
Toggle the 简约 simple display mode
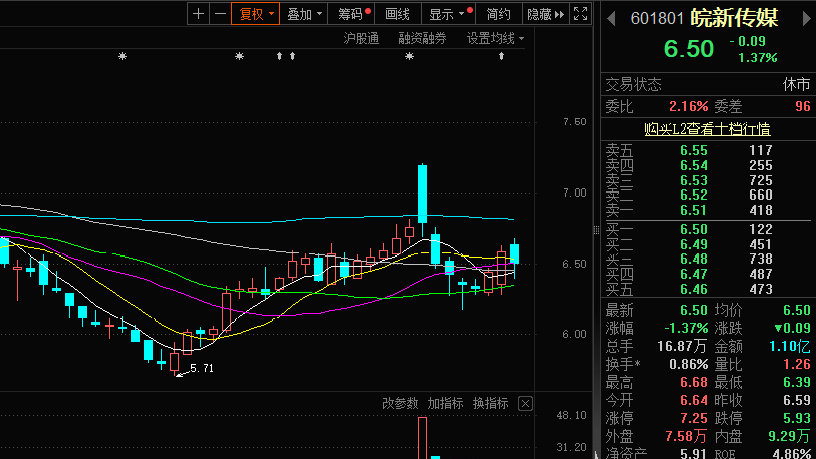click(x=497, y=14)
